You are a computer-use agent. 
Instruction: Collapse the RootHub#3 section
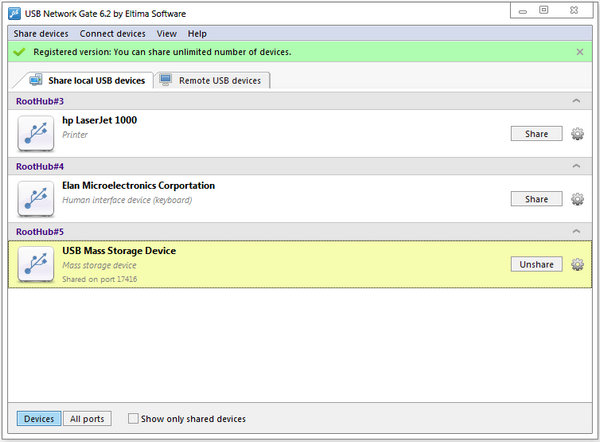click(x=575, y=101)
